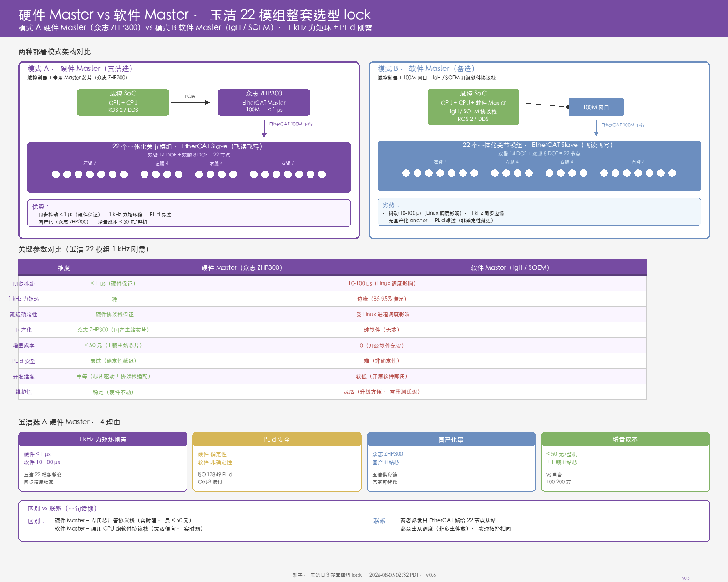Click the 模式 A · 硬件 Master（玉洁选）heading
This screenshot has height=582, width=728.
[x=80, y=69]
